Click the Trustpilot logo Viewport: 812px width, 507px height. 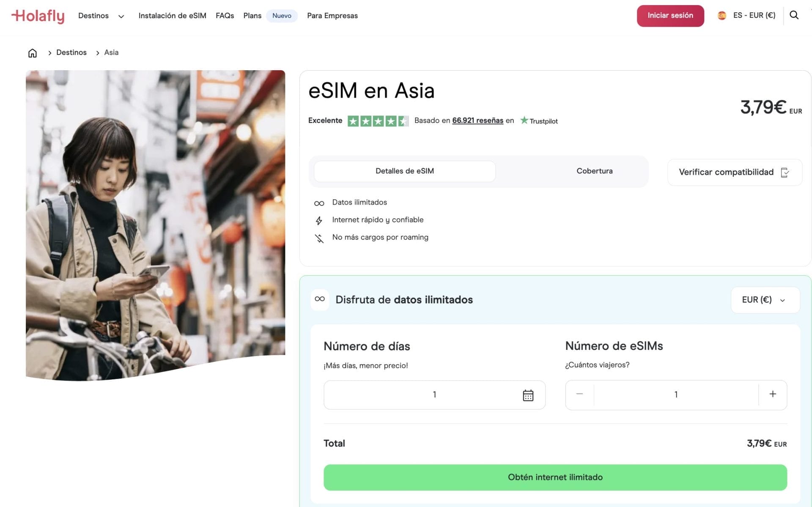(539, 121)
